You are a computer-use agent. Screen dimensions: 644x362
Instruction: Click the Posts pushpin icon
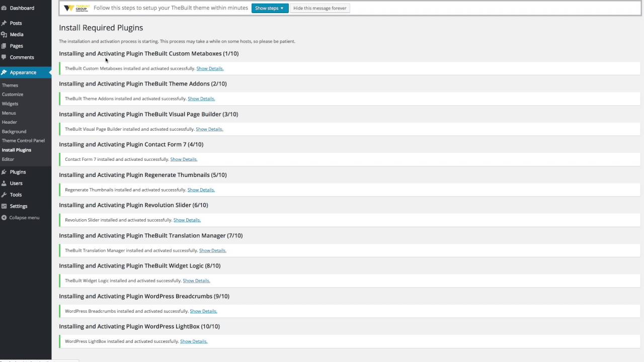point(4,23)
